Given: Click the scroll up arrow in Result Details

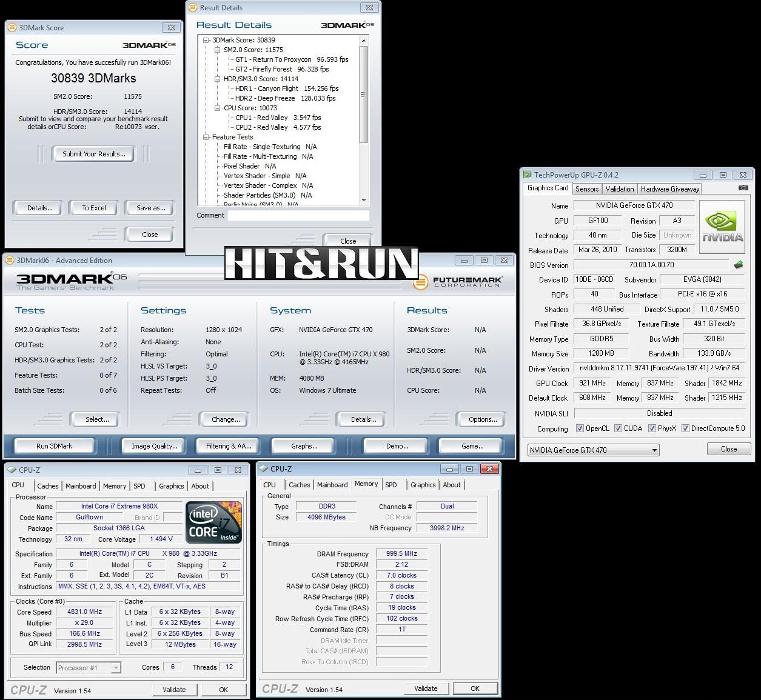Looking at the screenshot, I should (364, 41).
